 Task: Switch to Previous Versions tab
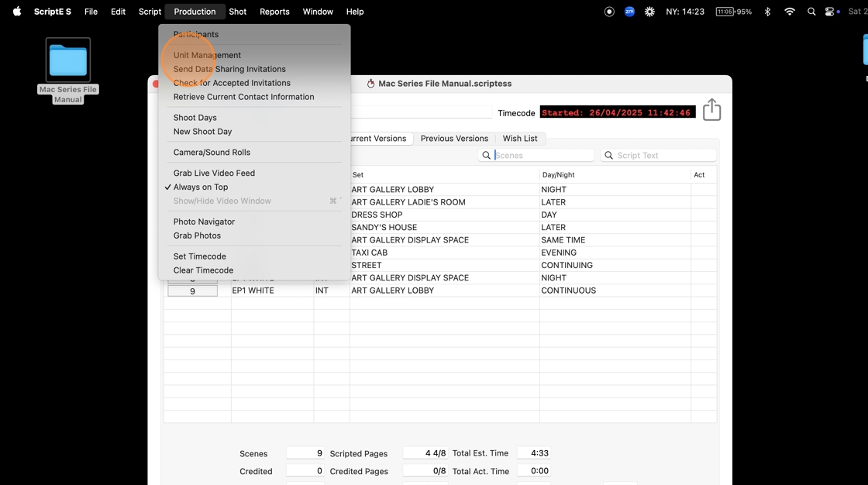[454, 139]
